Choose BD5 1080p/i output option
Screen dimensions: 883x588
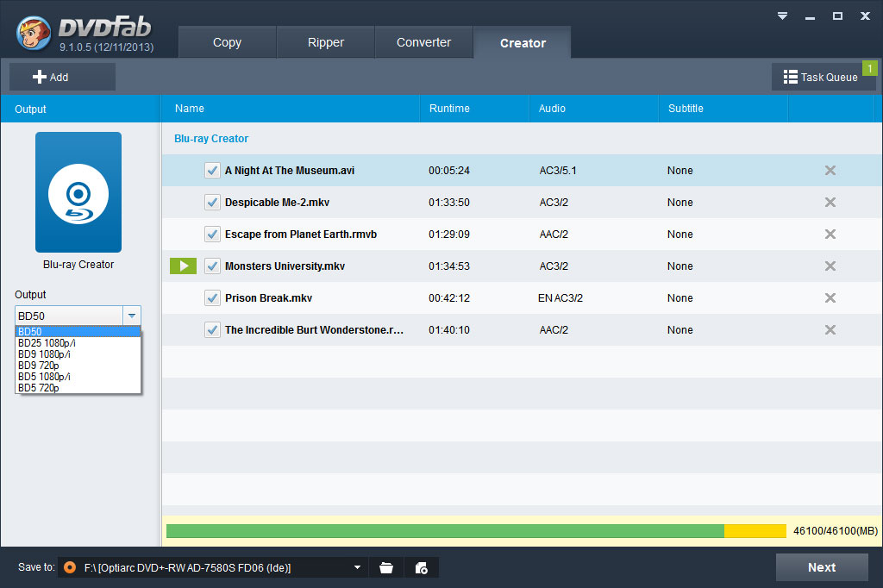(x=78, y=377)
